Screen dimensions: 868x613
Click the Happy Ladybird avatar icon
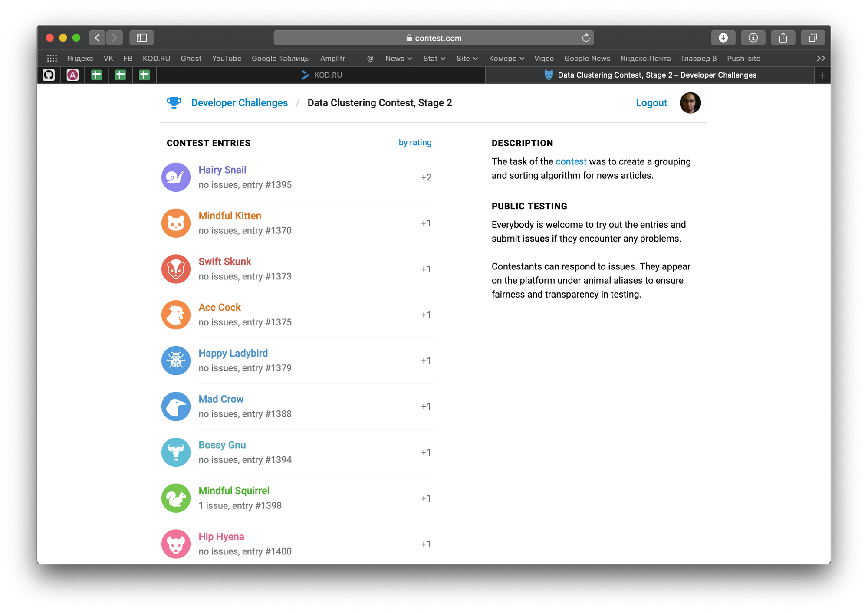pos(176,361)
